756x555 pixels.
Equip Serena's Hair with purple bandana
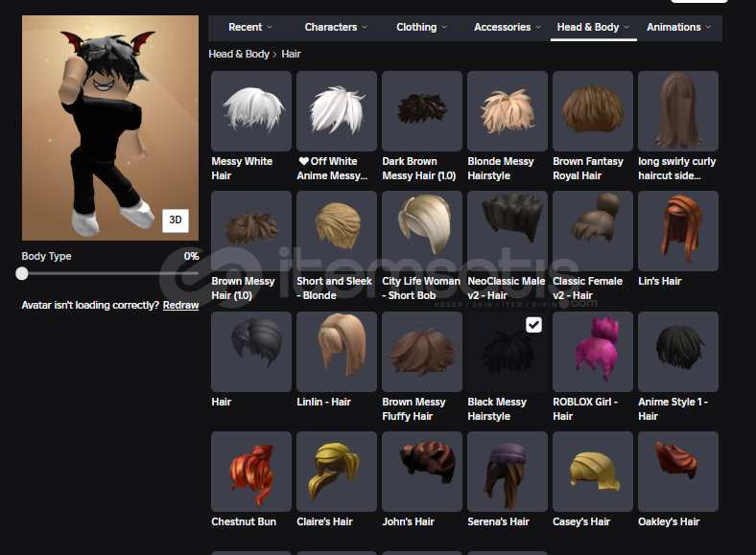point(508,472)
